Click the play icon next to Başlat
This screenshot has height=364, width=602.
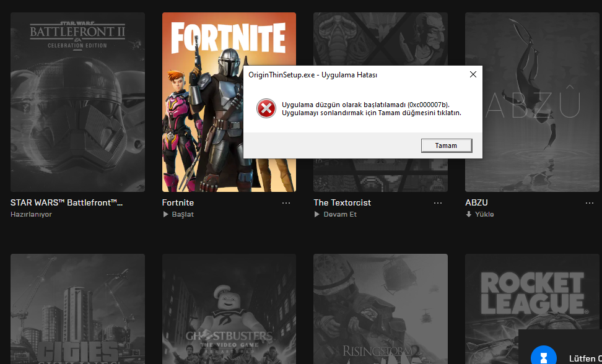165,214
